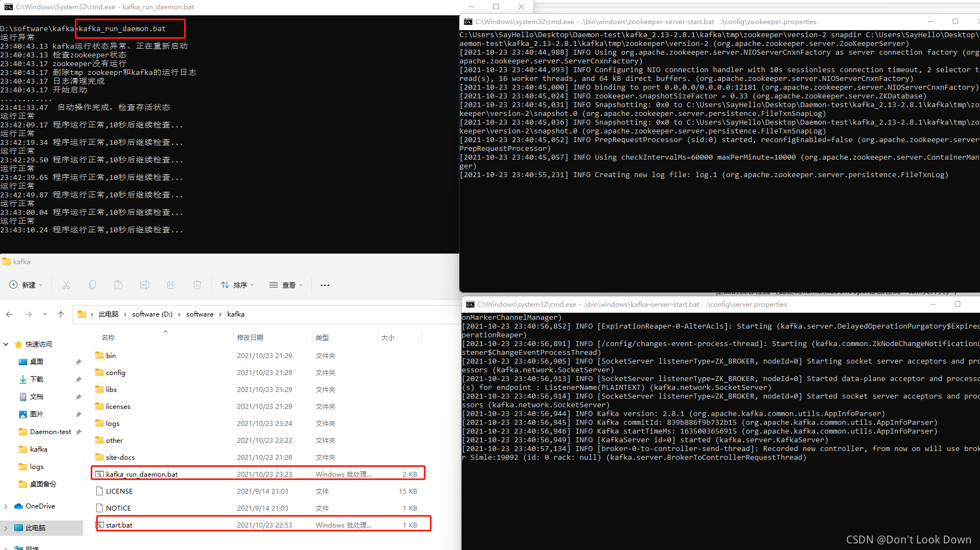
Task: Expand the OneDrive tree node
Action: point(6,506)
